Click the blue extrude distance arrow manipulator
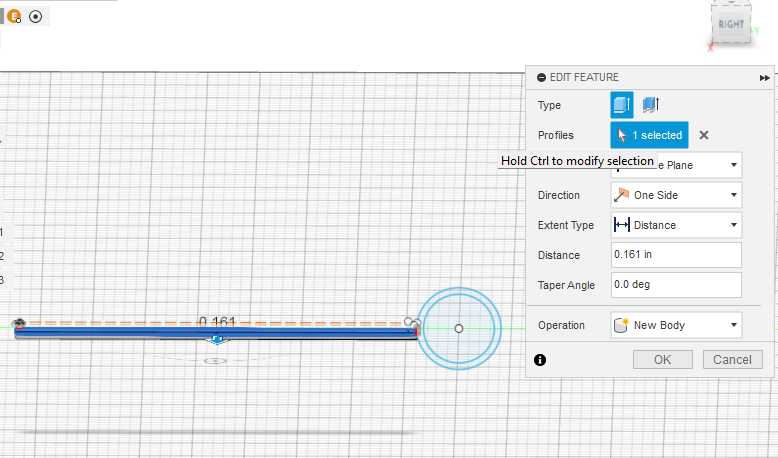The image size is (778, 458). 217,339
